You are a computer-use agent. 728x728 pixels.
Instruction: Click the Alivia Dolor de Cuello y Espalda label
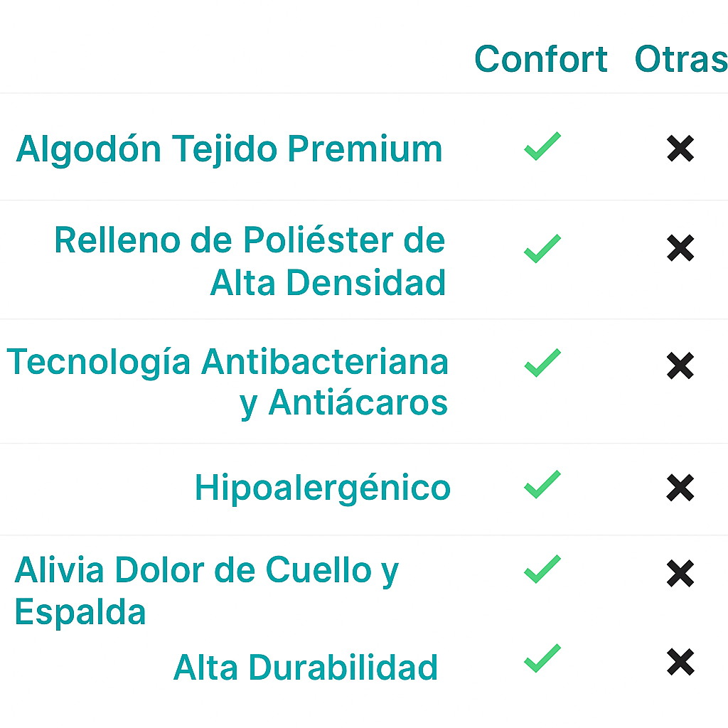point(206,591)
